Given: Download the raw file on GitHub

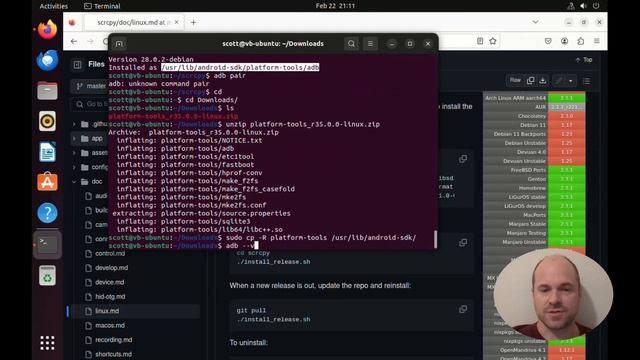Looking at the screenshot, I should tap(543, 80).
